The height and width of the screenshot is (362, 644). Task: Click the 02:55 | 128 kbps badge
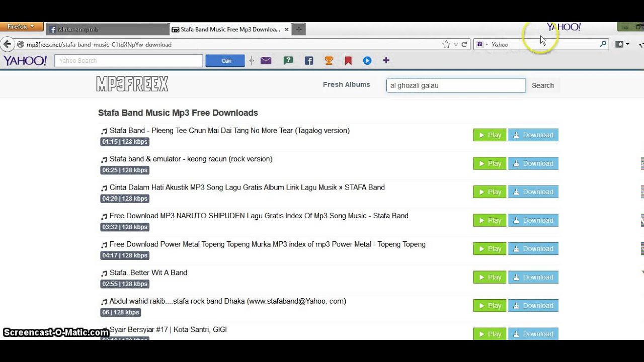coord(125,284)
